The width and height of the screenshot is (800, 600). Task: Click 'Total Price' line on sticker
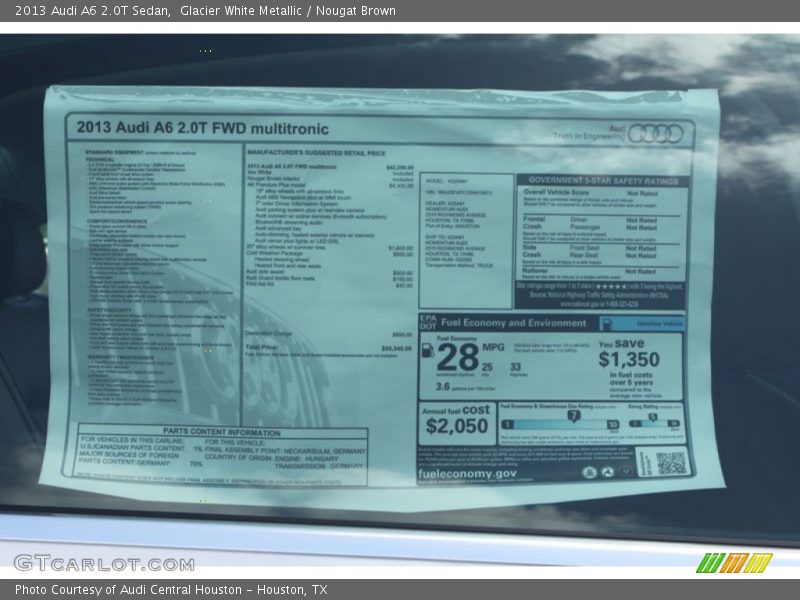click(x=329, y=348)
